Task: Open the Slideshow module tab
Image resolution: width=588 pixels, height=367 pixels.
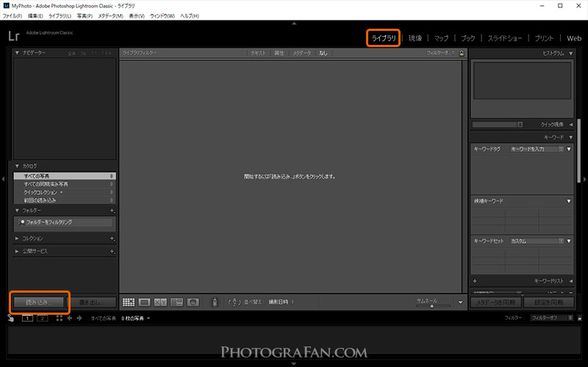Action: pos(505,38)
